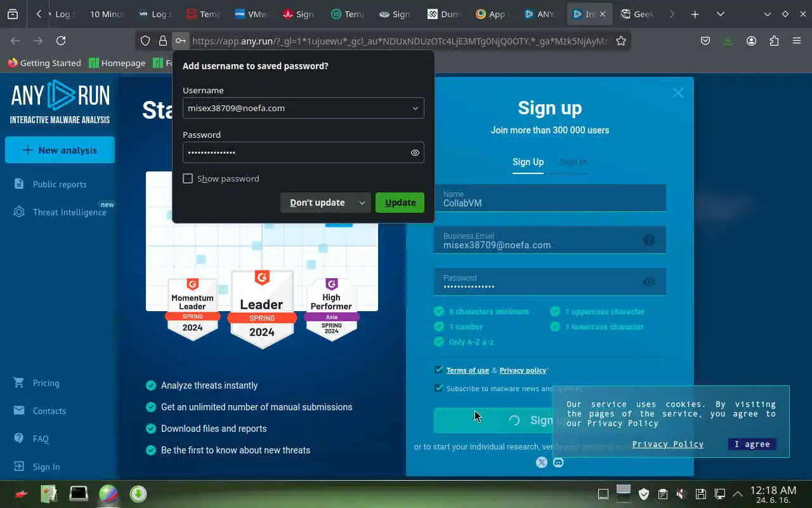Open the Pocket save icon
Image resolution: width=812 pixels, height=508 pixels.
click(705, 41)
